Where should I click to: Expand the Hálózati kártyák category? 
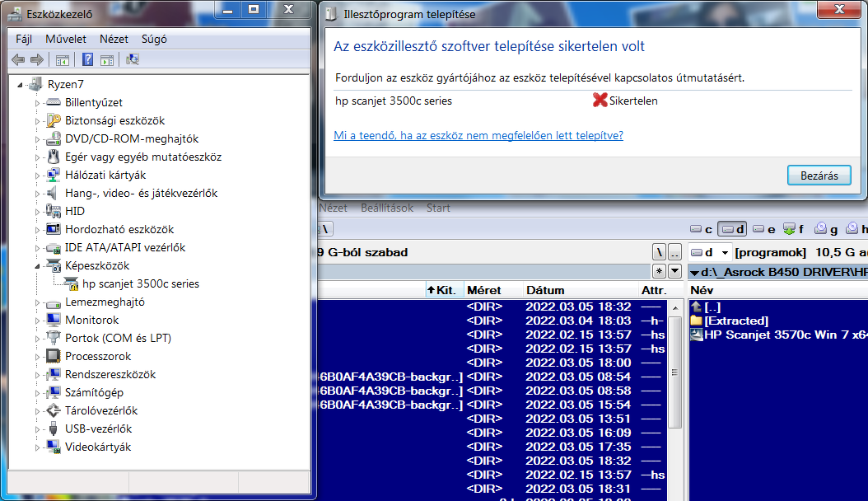pos(38,176)
